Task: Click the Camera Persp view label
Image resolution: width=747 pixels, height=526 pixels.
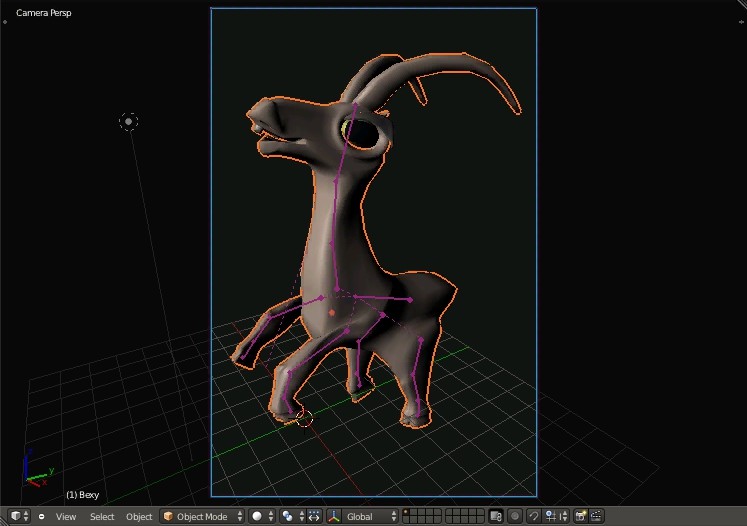Action: click(43, 13)
